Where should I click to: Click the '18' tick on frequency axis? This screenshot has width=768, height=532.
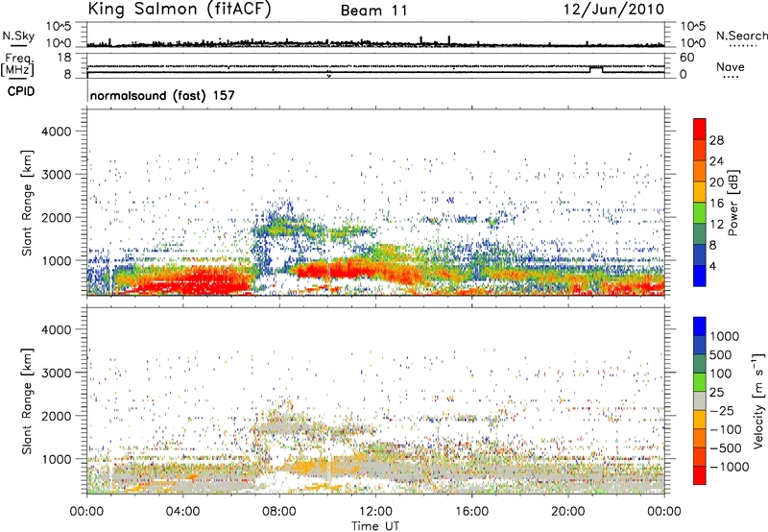(64, 58)
